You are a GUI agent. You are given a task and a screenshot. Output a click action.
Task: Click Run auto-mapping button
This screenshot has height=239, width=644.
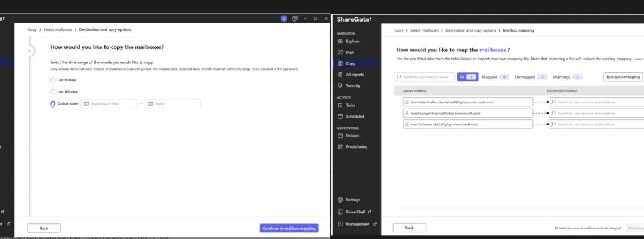coord(623,77)
